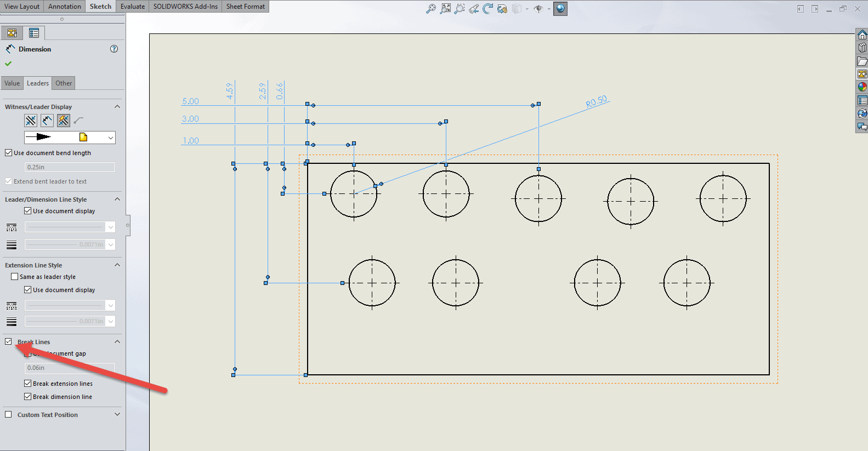Switch to PropertyManager panel icon
Image resolution: width=868 pixels, height=451 pixels.
point(34,33)
